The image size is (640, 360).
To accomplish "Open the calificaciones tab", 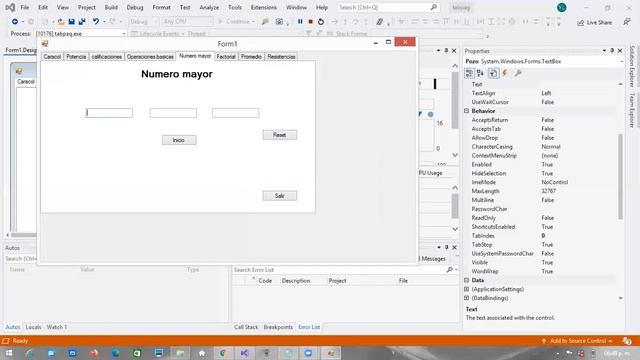I will (107, 57).
